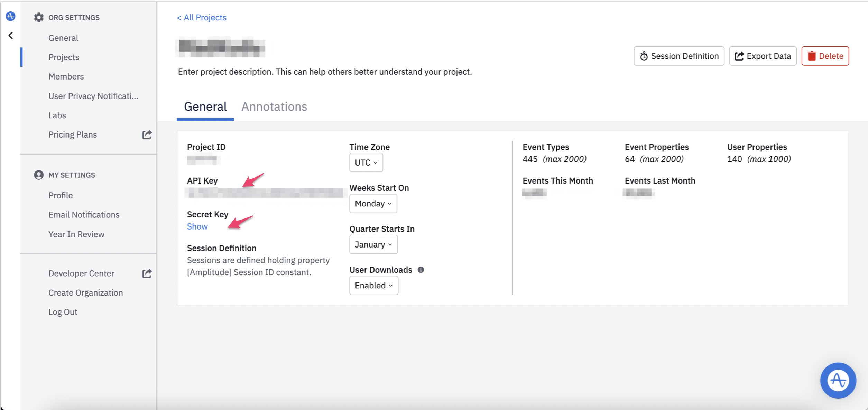Open General under Org Settings
Viewport: 868px width, 410px height.
(63, 38)
